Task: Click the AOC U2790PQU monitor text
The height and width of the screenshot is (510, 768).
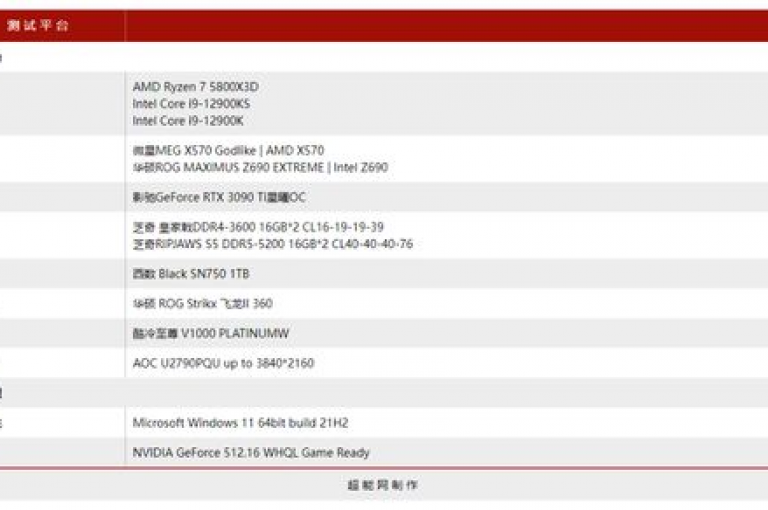Action: pos(223,364)
